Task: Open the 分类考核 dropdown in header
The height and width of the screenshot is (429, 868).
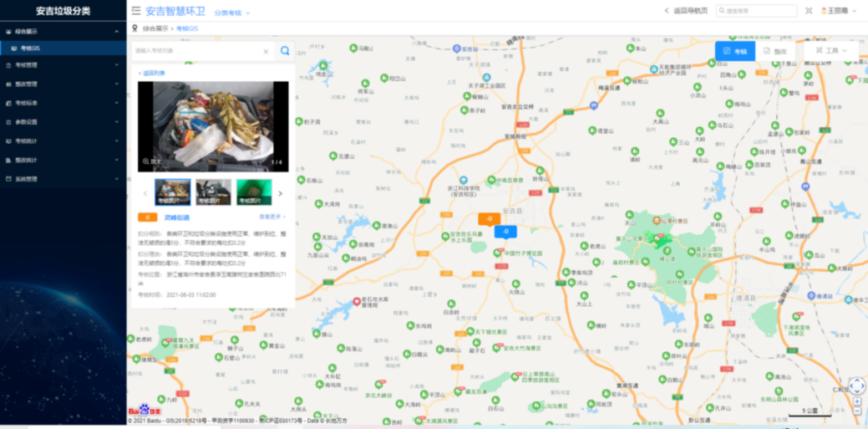Action: [231, 13]
